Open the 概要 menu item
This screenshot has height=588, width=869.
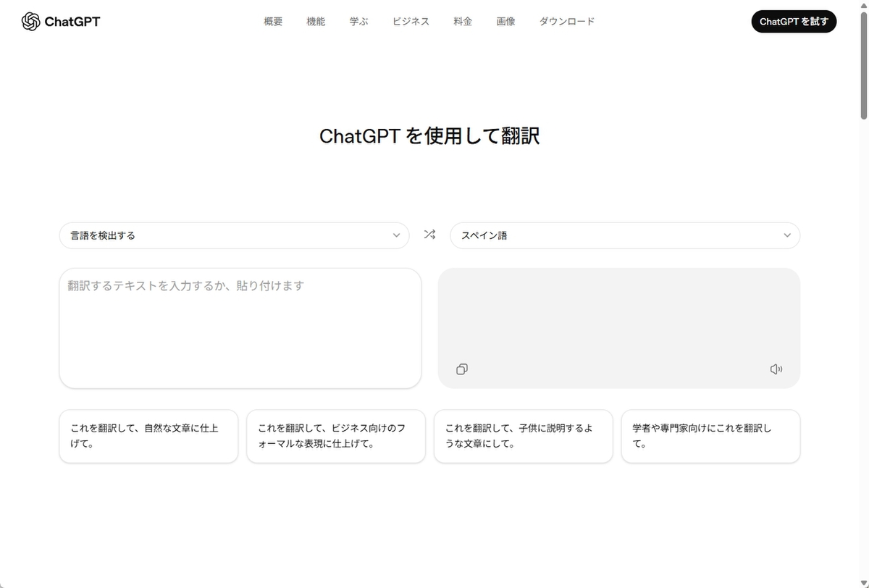[273, 22]
